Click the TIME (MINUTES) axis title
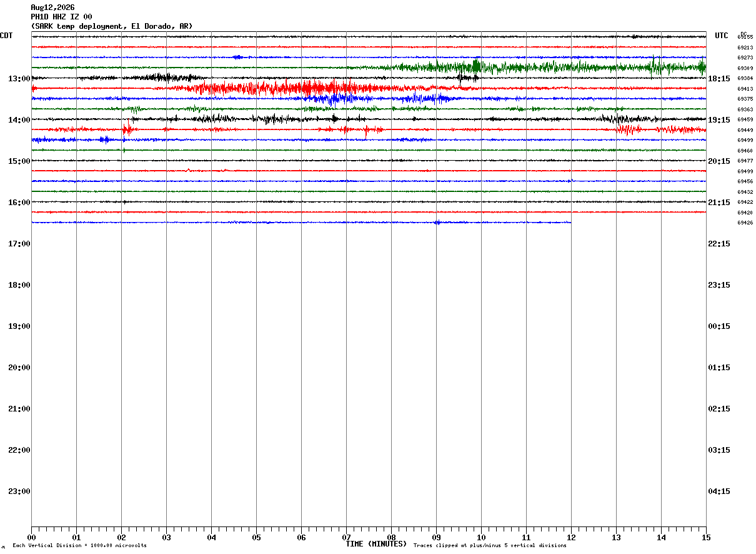Screen dimensions: 756x554 pos(377,544)
